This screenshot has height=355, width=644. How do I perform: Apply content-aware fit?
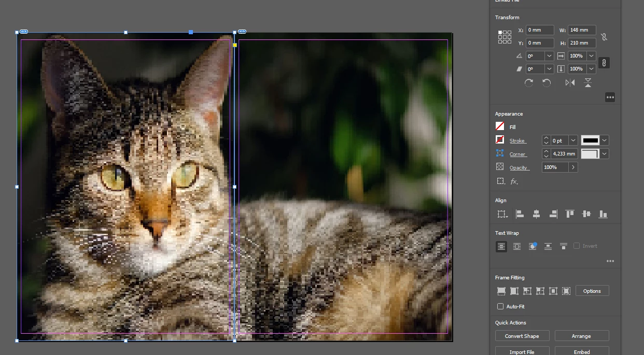tap(566, 291)
